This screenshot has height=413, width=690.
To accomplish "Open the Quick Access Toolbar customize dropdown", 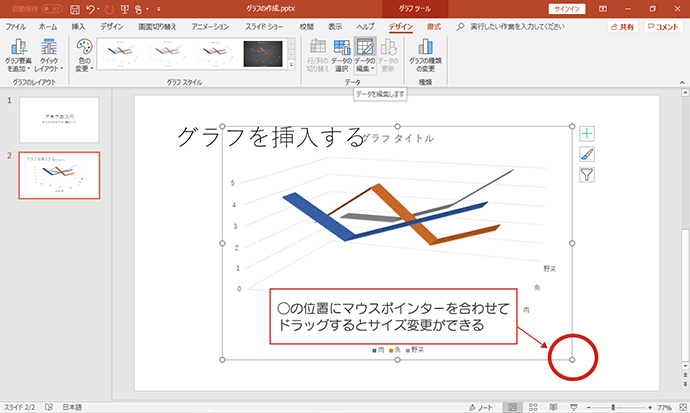I will coord(158,9).
